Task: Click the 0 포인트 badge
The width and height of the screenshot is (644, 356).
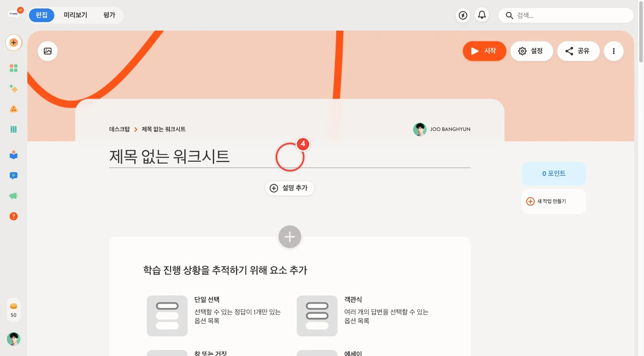Action: [554, 173]
